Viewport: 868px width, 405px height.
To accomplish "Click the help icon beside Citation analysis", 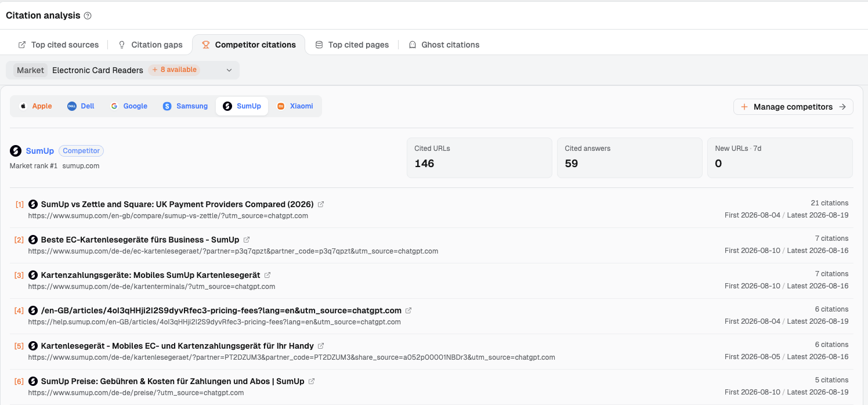I will [88, 16].
